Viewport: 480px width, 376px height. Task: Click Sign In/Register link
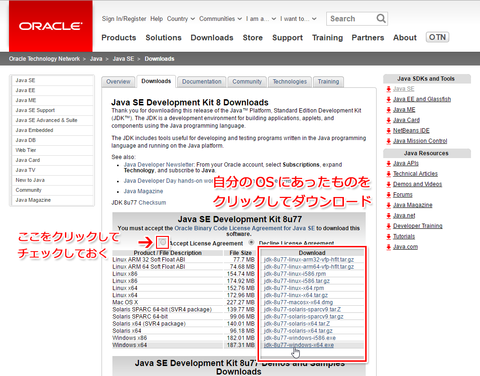click(x=124, y=19)
